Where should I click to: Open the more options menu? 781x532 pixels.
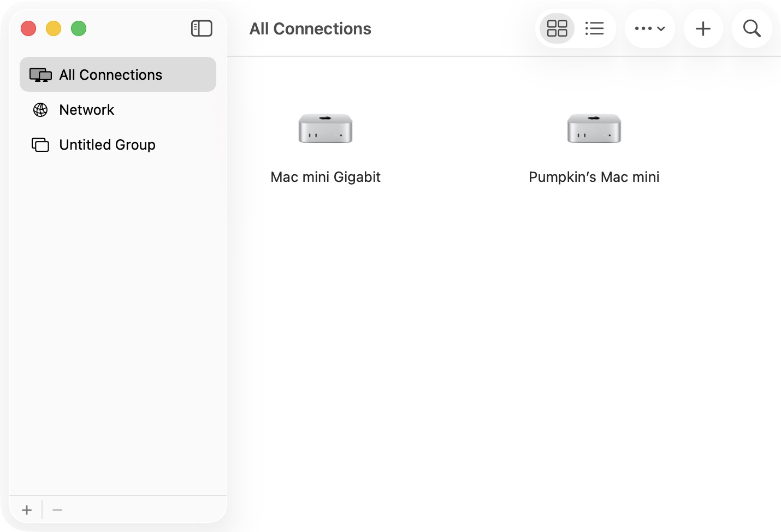point(644,28)
